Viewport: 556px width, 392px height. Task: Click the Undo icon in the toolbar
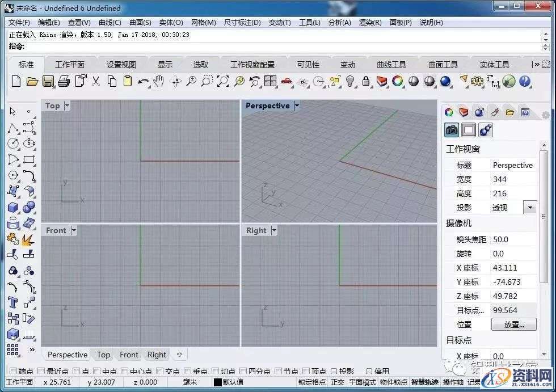point(144,82)
